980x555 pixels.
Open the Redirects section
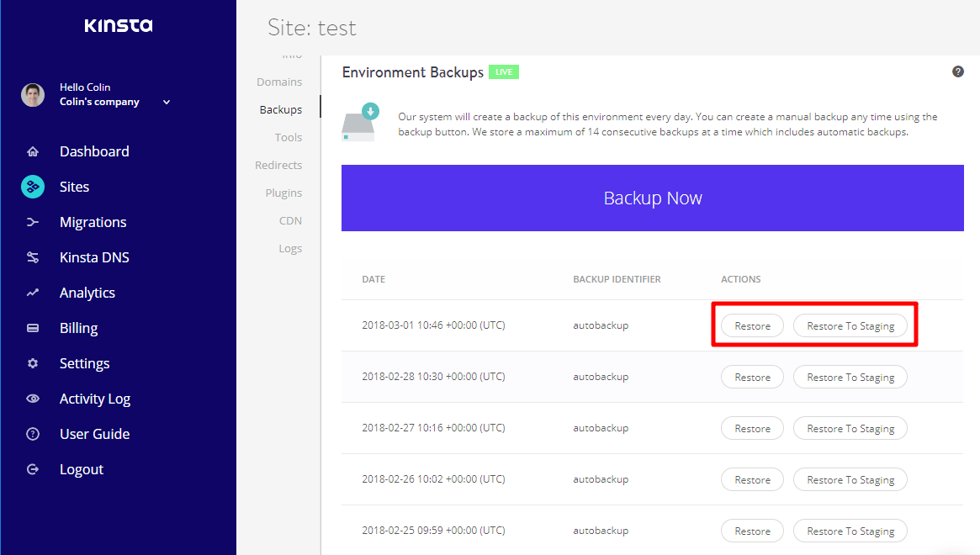[x=278, y=166]
